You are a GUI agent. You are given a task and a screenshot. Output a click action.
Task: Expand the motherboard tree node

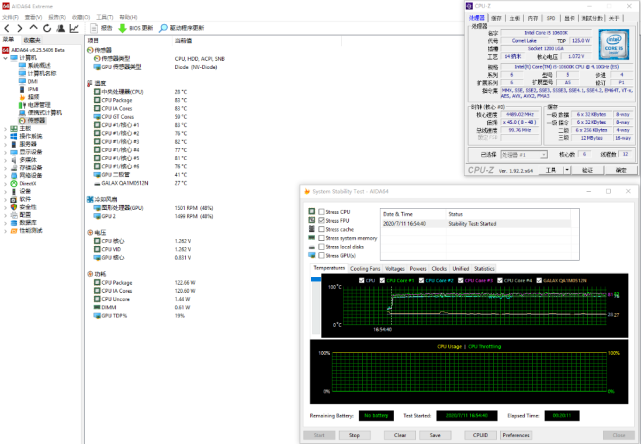tap(4, 128)
